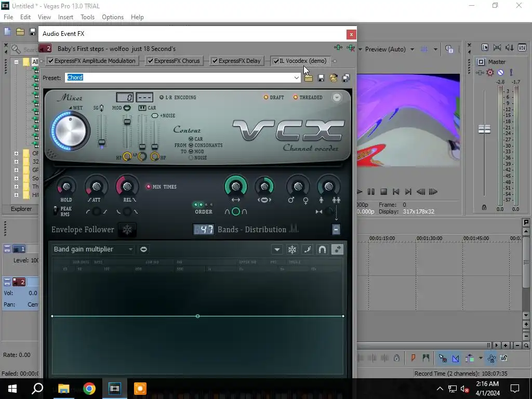This screenshot has height=399, width=532.
Task: Click the Master bus lock fader channels icon
Action: [x=484, y=207]
